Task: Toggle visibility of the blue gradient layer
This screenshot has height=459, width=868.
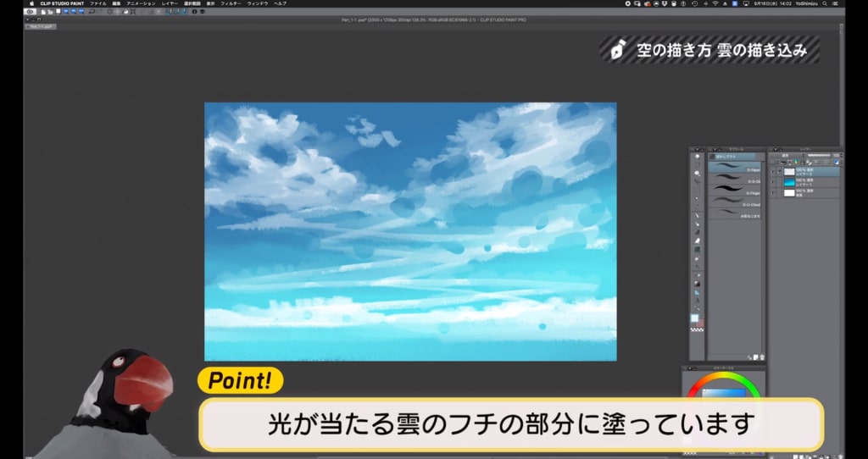Action: coord(773,182)
